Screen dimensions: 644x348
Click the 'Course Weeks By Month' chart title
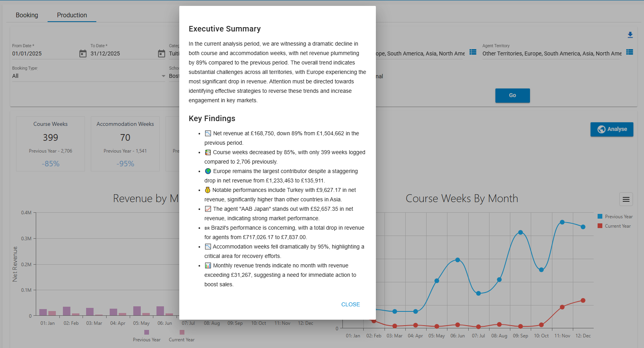click(462, 199)
